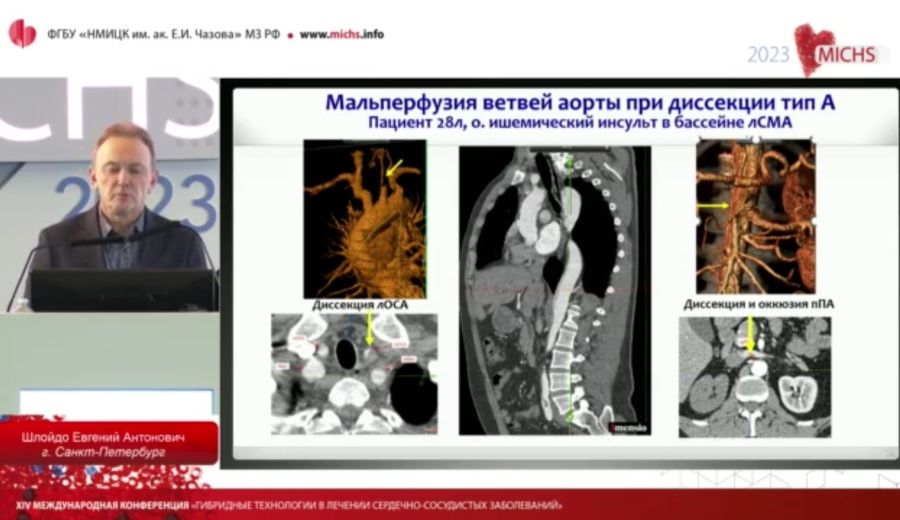Click the sagittal CT aorta image
Image resolution: width=900 pixels, height=520 pixels.
555,290
